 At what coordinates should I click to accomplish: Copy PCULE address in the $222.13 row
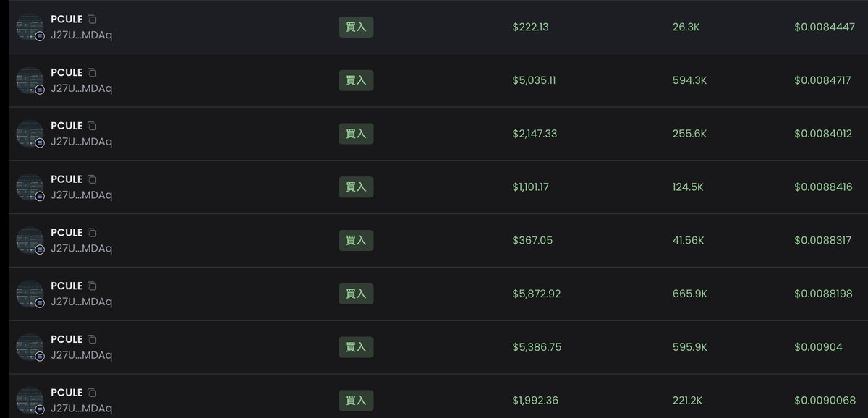[x=92, y=20]
